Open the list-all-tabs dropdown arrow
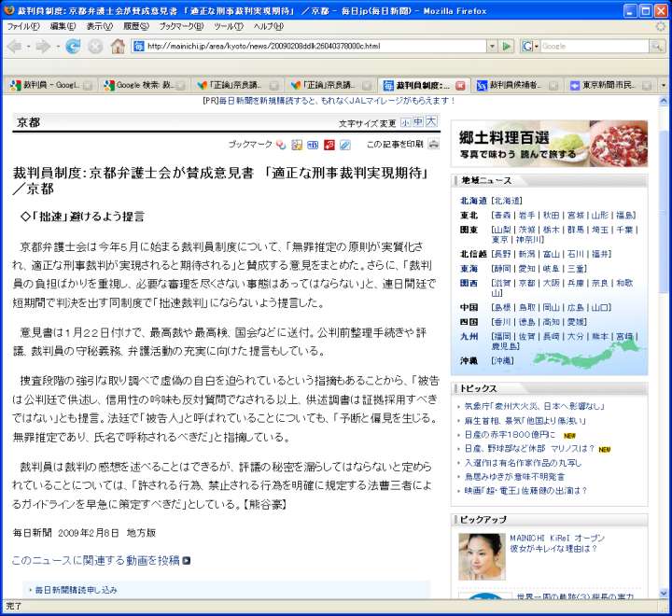Viewport: 672px width, 616px height. [663, 85]
